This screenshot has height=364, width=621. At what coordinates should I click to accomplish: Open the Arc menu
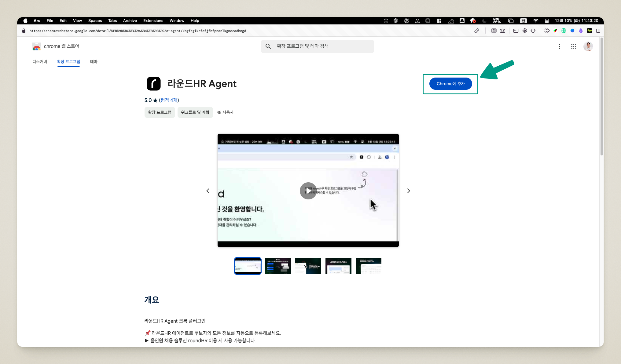click(37, 21)
